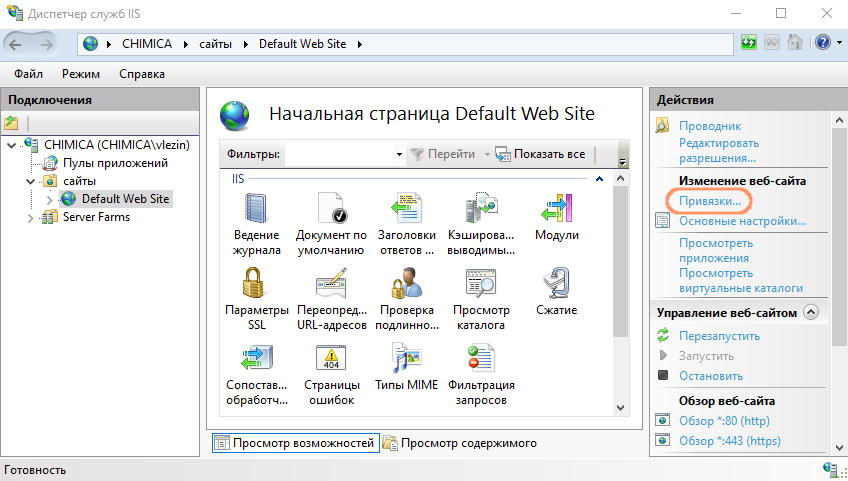Open the Файл menu

28,74
